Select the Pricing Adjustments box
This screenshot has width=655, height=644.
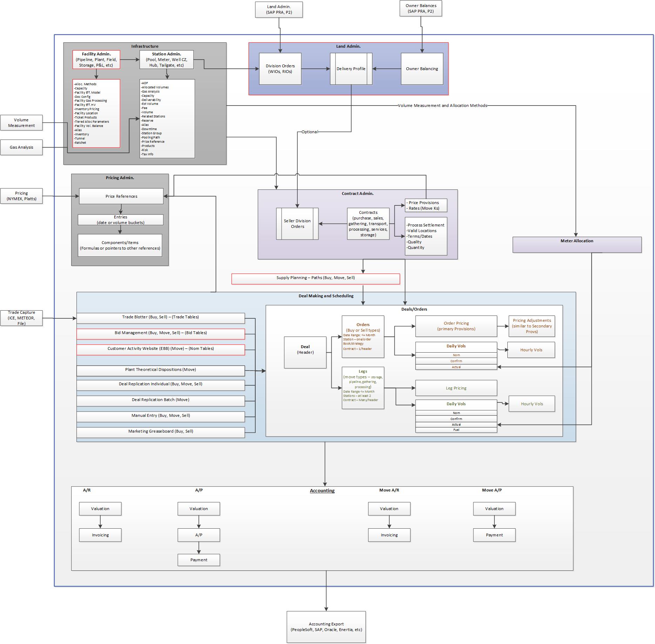click(532, 326)
